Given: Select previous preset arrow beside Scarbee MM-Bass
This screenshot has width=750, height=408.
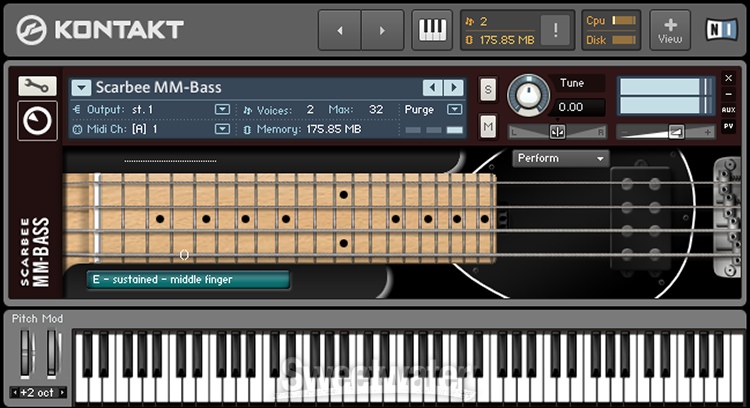Looking at the screenshot, I should tap(432, 88).
